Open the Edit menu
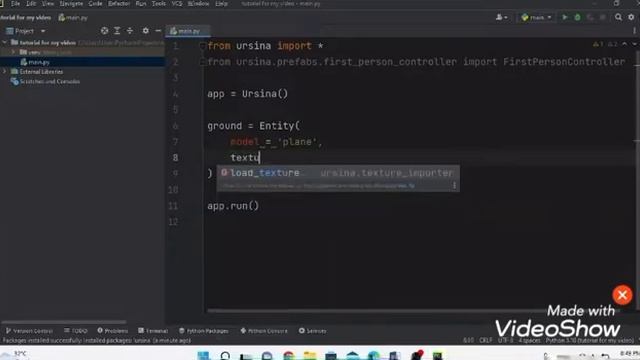This screenshot has width=640, height=360. coord(31,4)
